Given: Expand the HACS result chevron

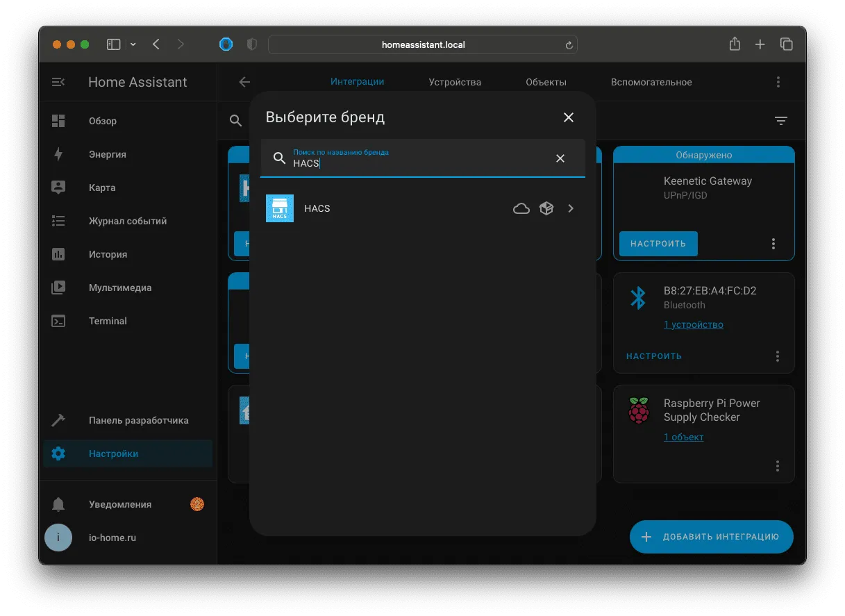Looking at the screenshot, I should coord(571,208).
